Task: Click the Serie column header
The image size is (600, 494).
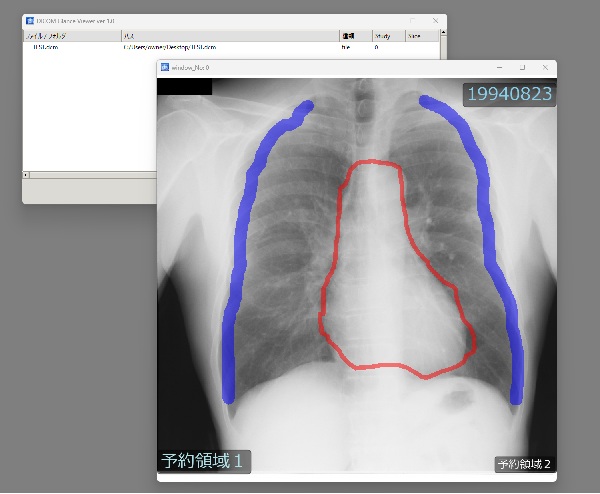Action: pos(415,35)
